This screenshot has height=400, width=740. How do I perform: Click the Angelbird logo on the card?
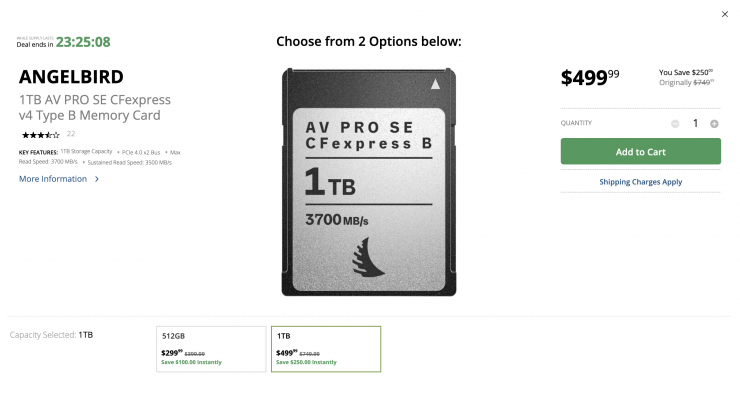(x=368, y=258)
